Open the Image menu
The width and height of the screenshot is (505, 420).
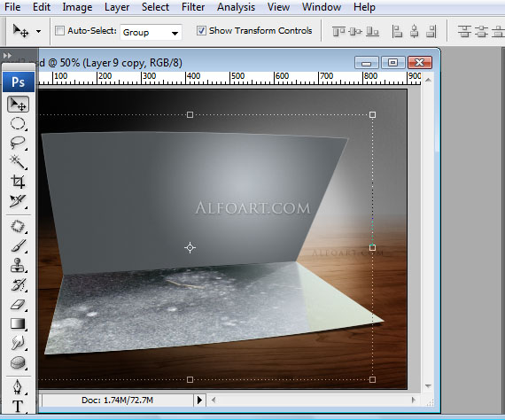[77, 7]
